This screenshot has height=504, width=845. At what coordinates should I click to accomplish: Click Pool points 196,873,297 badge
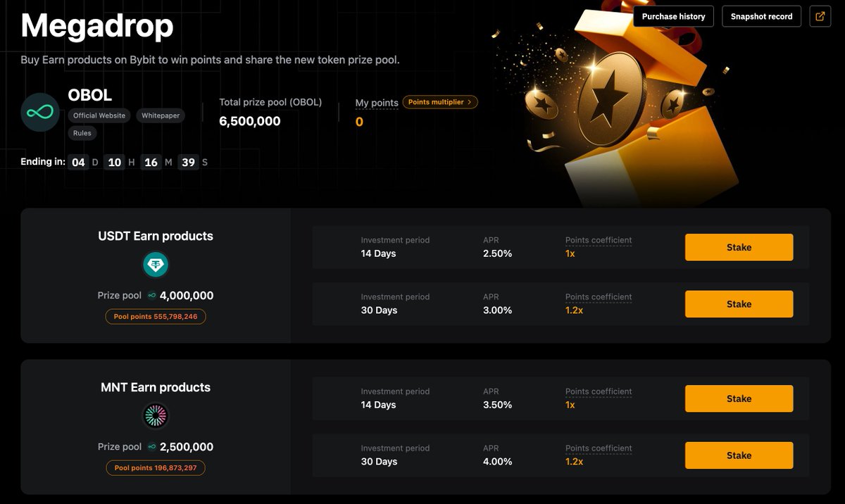tap(156, 468)
